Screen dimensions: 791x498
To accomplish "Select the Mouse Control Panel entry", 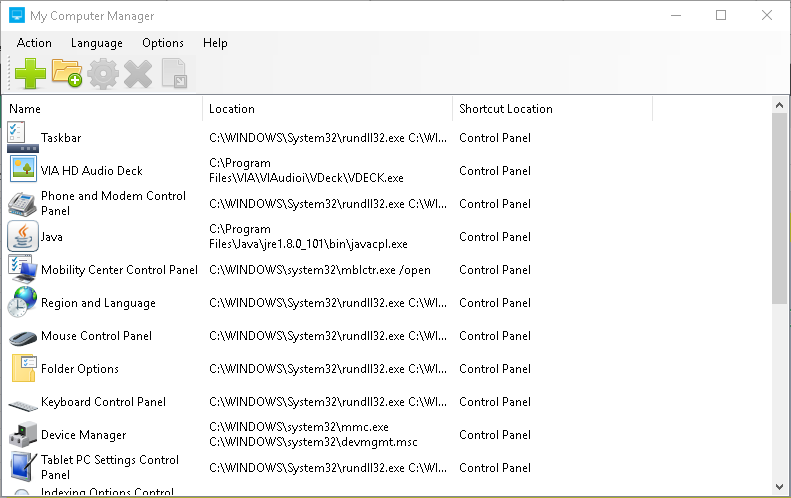I will 96,336.
